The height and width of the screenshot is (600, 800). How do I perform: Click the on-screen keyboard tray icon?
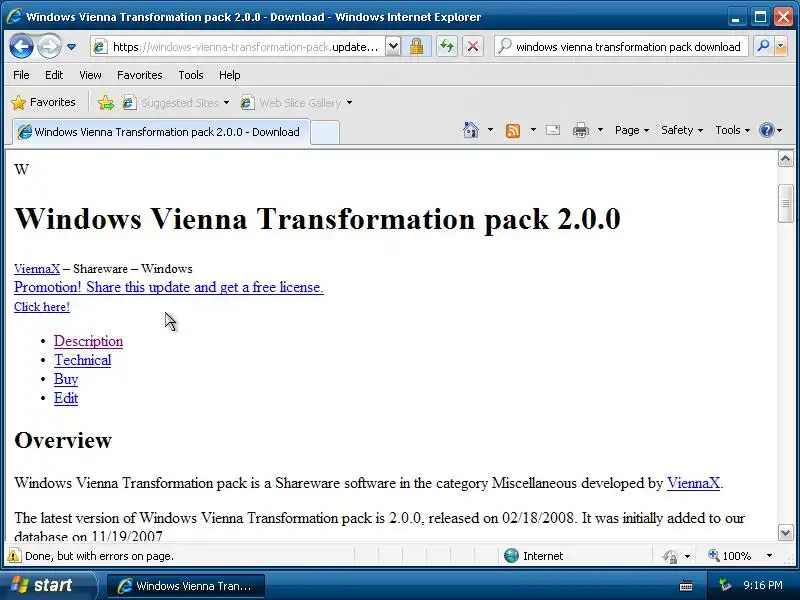pyautogui.click(x=686, y=586)
